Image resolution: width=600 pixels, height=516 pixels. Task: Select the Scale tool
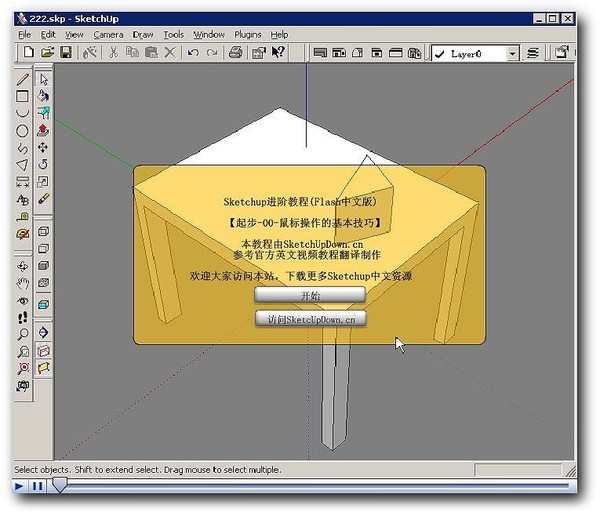point(43,182)
